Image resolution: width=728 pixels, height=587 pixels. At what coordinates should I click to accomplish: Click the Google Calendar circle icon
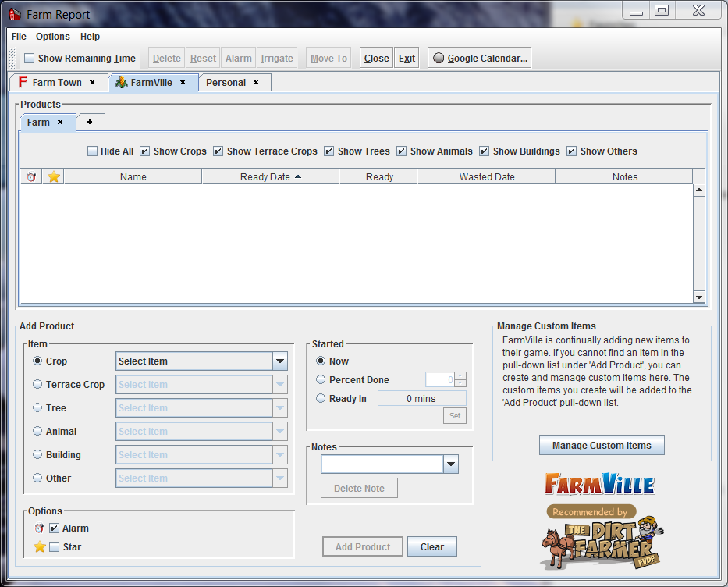click(439, 58)
